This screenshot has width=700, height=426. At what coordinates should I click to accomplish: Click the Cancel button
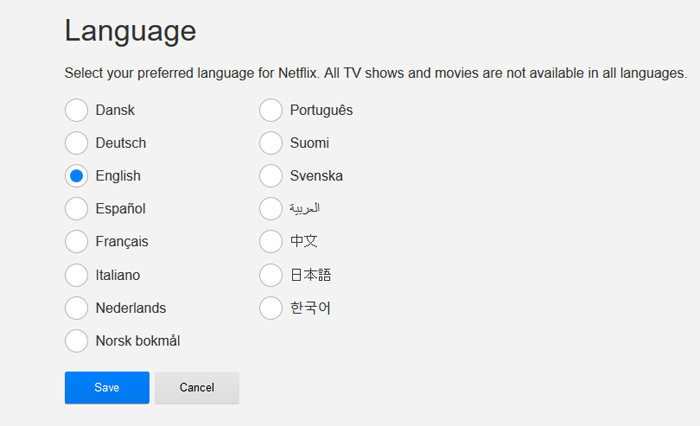pyautogui.click(x=197, y=388)
